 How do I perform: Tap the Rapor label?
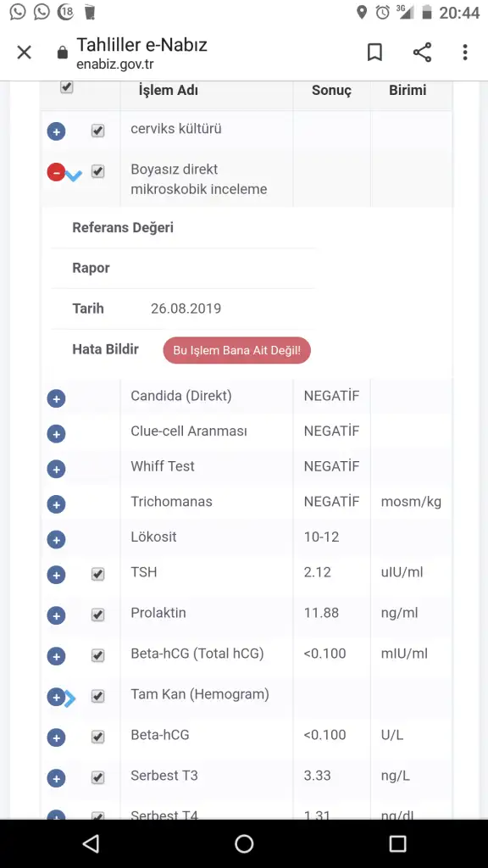click(91, 268)
